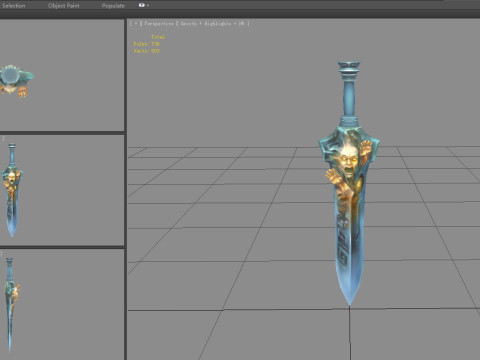Click the yellow Polys statistic text
480x360 pixels.
pyautogui.click(x=147, y=44)
